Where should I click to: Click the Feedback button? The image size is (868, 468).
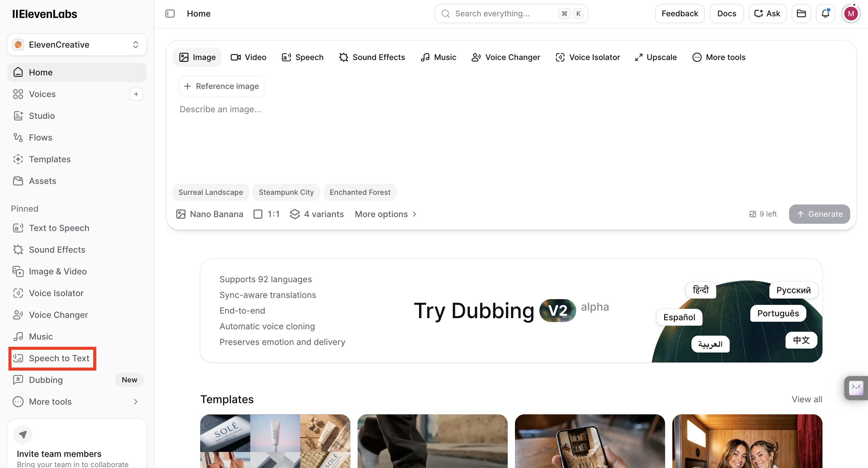[x=680, y=14]
